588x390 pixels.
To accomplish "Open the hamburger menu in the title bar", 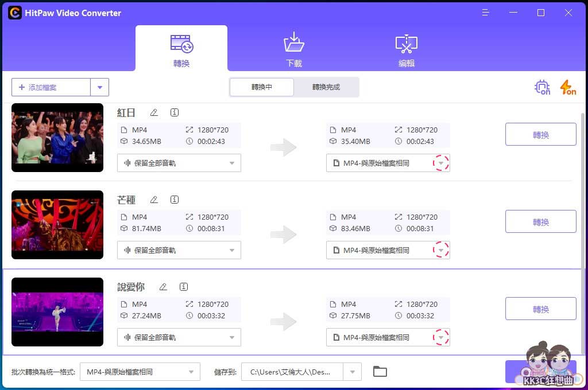I will click(x=485, y=13).
